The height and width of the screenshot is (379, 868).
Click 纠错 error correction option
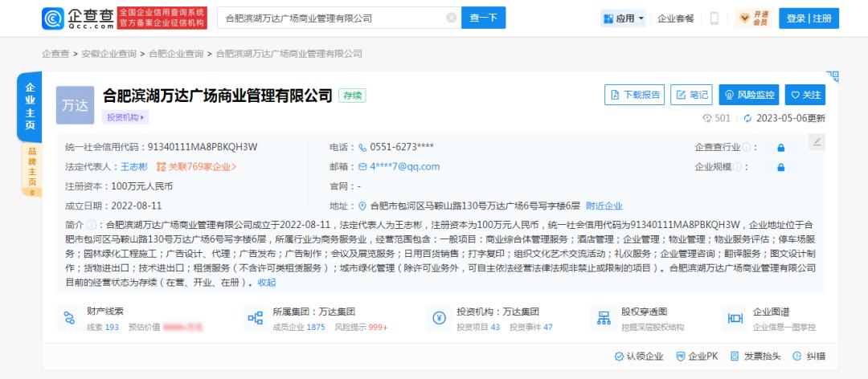click(809, 357)
